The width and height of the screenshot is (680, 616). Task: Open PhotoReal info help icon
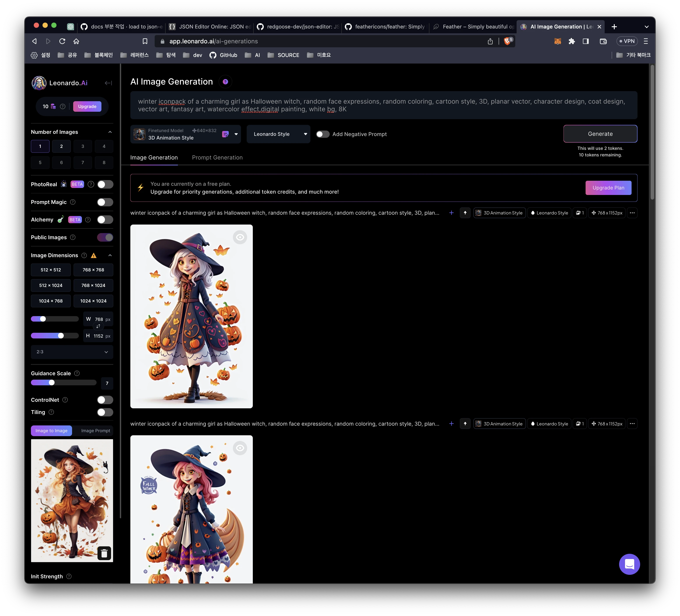pyautogui.click(x=91, y=184)
